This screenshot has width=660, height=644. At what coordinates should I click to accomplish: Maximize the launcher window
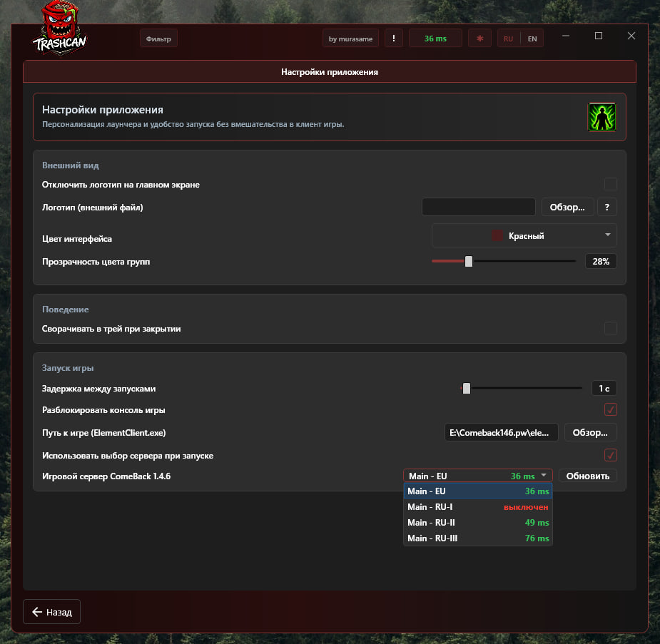point(598,36)
